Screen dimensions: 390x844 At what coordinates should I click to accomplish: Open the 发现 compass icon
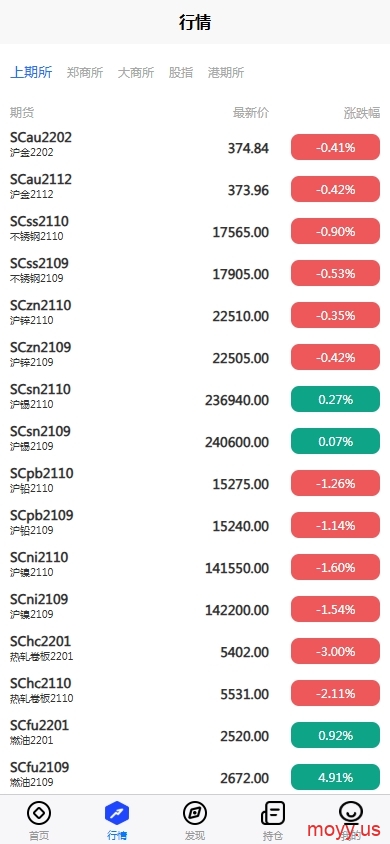coord(195,813)
